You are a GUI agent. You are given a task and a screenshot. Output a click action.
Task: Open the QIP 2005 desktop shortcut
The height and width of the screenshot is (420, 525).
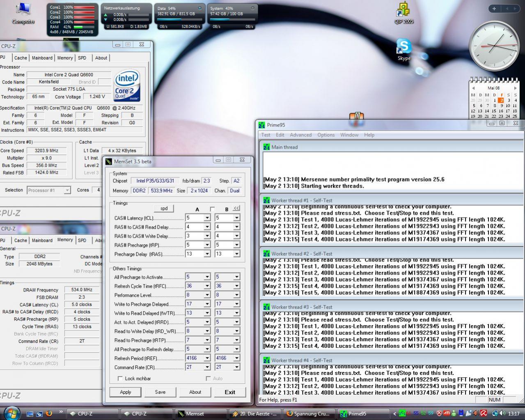(x=404, y=13)
